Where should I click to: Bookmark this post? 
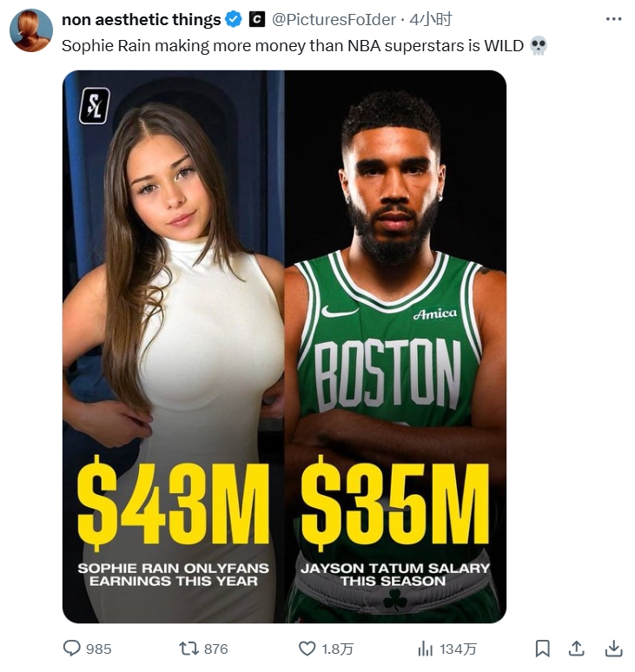click(542, 649)
